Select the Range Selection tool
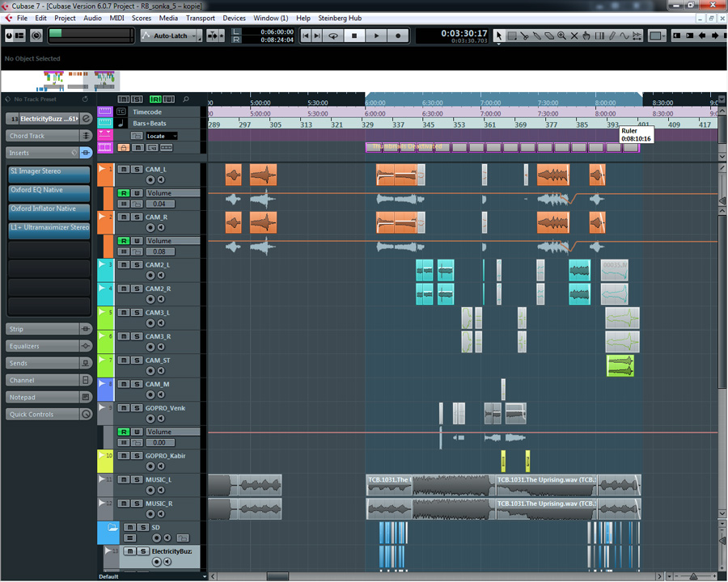The height and width of the screenshot is (582, 728). 512,36
